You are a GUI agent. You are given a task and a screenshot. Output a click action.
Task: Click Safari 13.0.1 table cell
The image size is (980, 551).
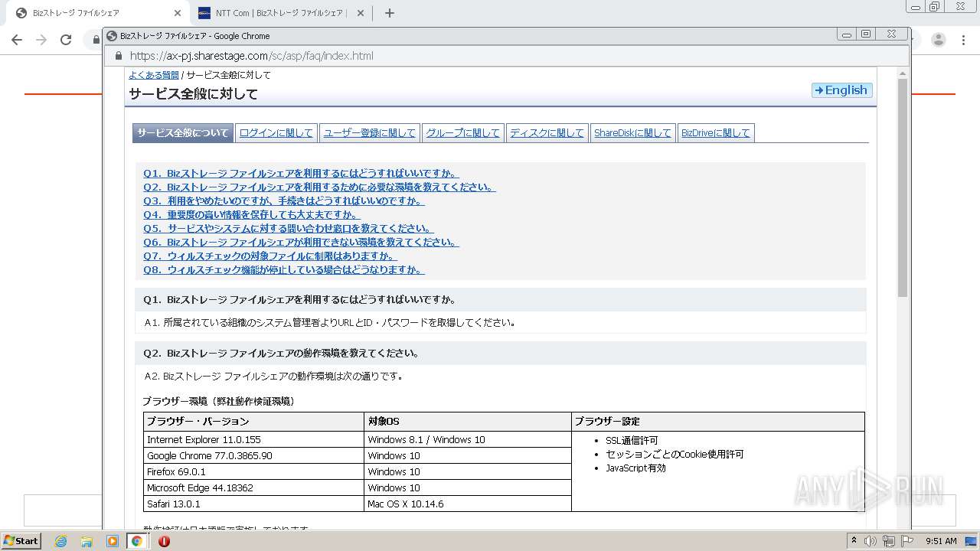click(x=254, y=504)
